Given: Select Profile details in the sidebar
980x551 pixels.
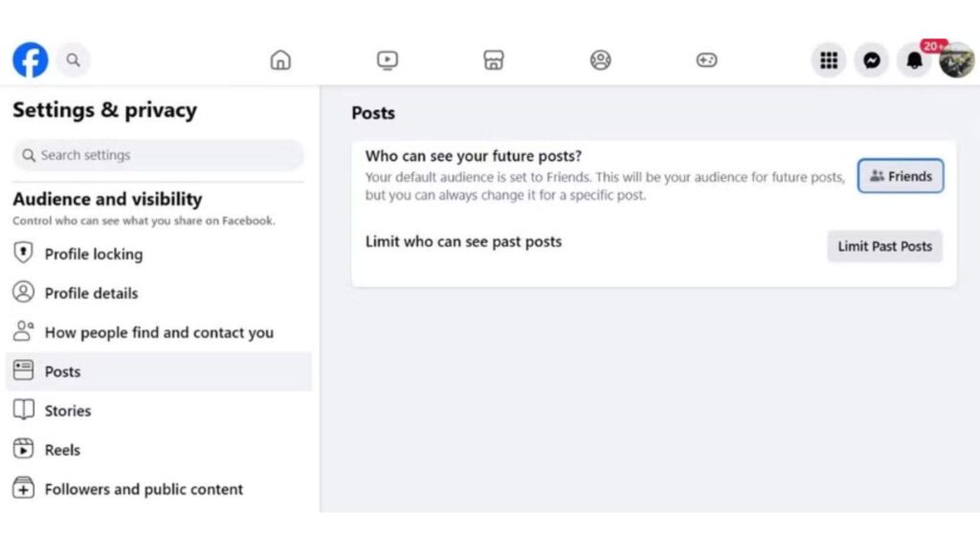Looking at the screenshot, I should tap(93, 293).
